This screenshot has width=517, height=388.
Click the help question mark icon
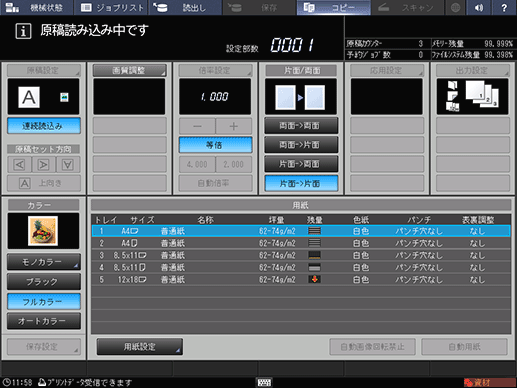504,7
